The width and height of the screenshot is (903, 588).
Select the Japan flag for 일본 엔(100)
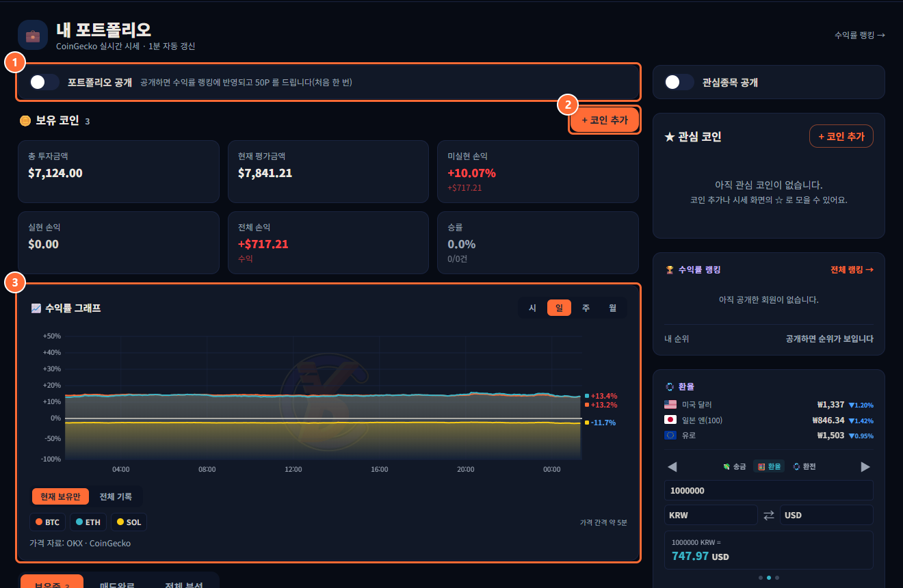(x=670, y=420)
